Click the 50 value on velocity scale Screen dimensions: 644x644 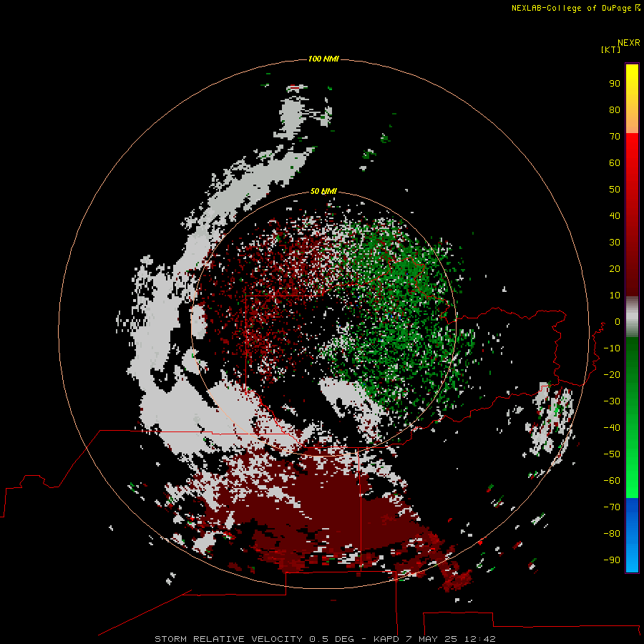[x=615, y=190]
